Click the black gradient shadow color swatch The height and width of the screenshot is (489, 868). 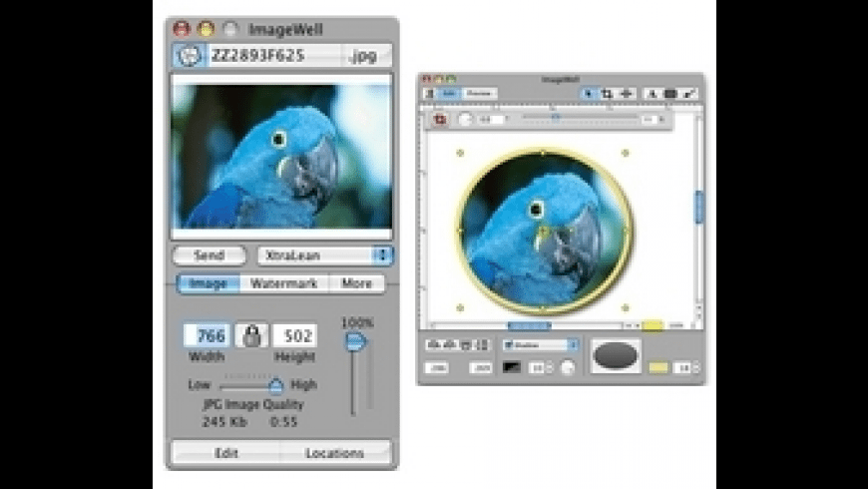coord(511,367)
